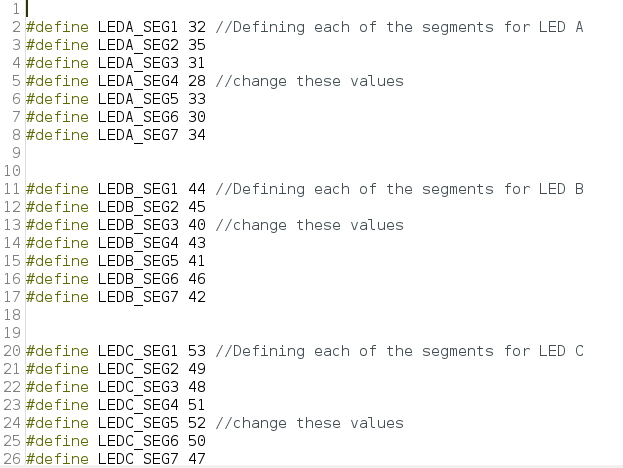
Task: Click line number 17 in the gutter
Action: (12, 297)
